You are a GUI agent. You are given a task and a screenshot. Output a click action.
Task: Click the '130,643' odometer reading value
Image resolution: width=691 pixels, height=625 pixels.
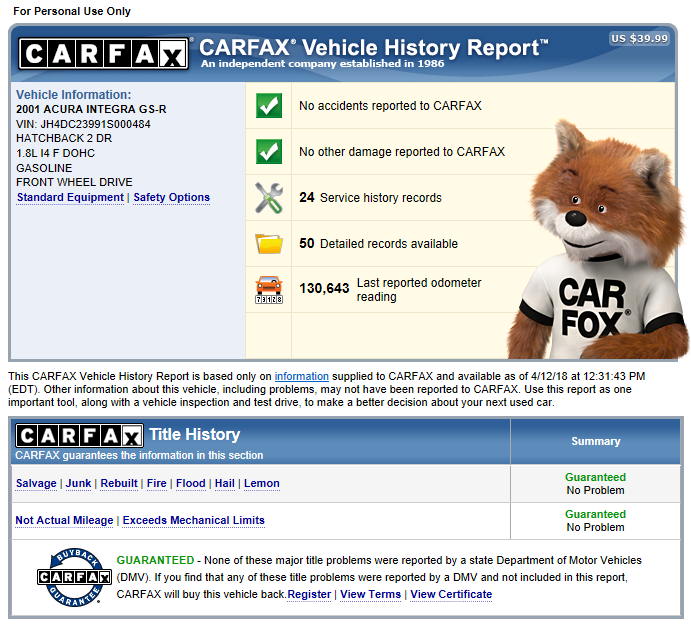coord(324,288)
